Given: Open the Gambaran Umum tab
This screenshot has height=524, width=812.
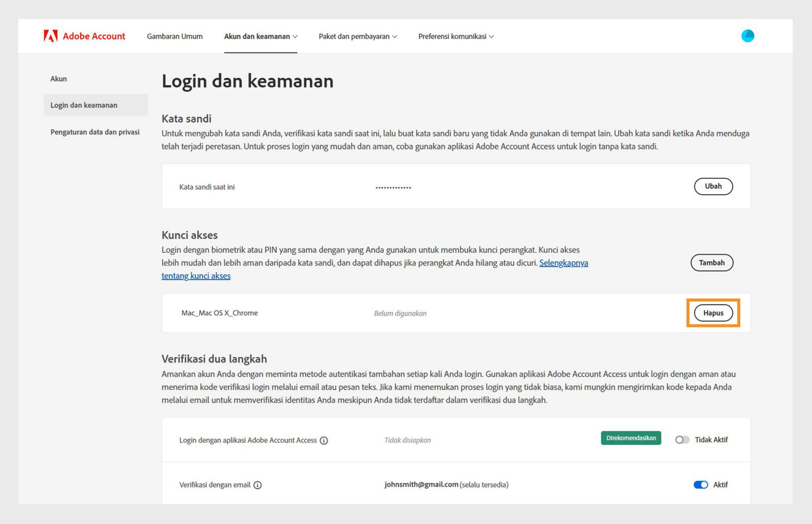Looking at the screenshot, I should click(175, 36).
